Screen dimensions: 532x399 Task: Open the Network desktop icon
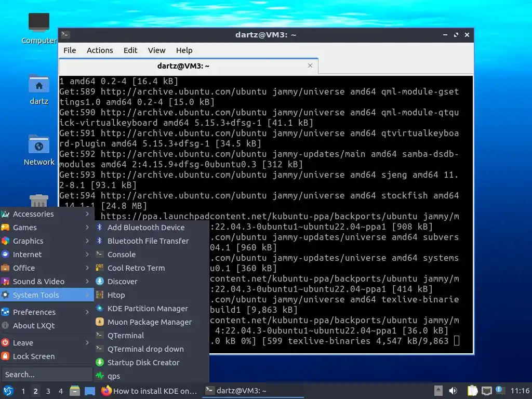click(38, 150)
